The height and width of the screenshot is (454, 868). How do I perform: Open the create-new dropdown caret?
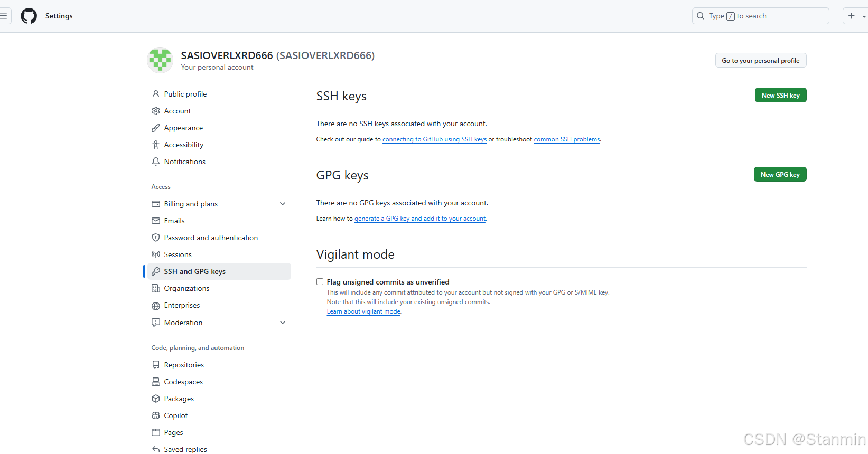tap(864, 16)
